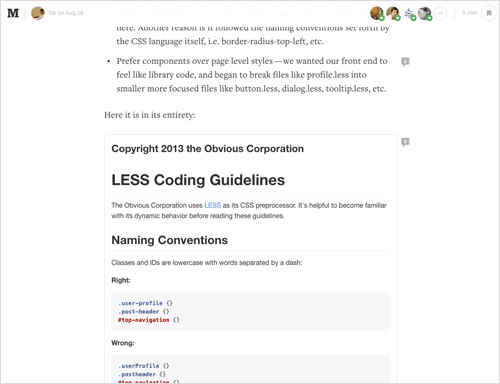This screenshot has height=384, width=500.
Task: Select the '#top-navigation {}' code line
Action: pos(149,320)
